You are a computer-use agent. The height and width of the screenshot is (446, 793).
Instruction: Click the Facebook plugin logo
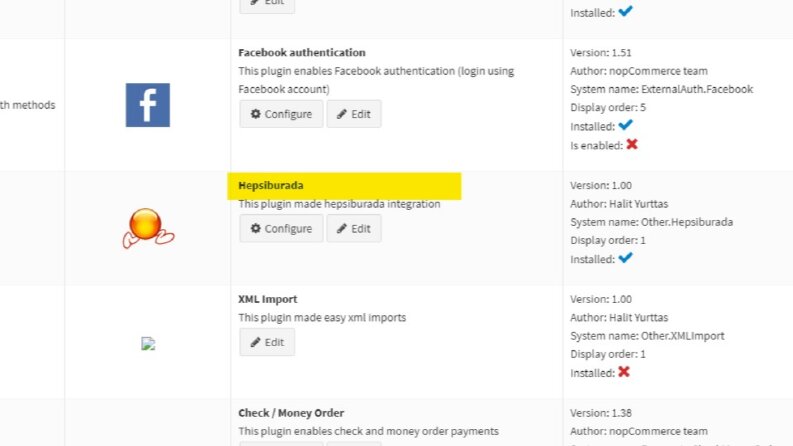148,105
